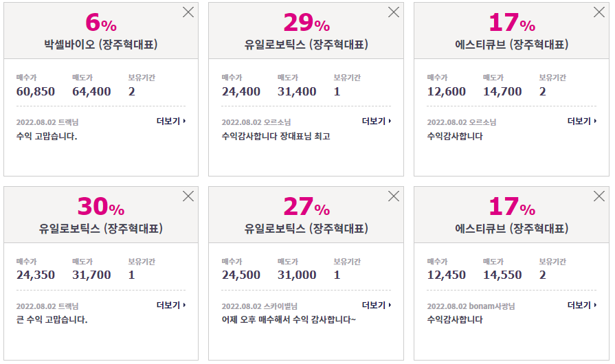Screen dimensions: 615x364
Task: Close the 에스티큐브 card with 매수가 12,600
Action: [599, 12]
